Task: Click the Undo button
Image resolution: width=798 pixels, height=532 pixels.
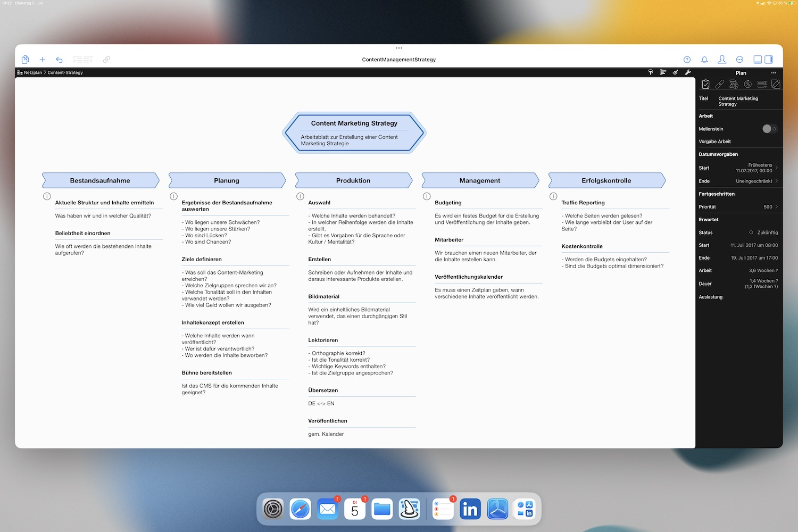Action: 59,60
